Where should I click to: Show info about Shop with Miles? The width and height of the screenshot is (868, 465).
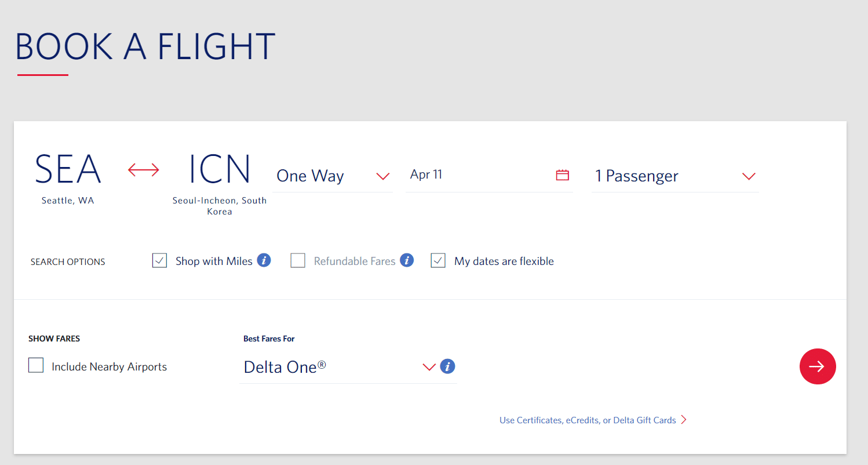point(264,260)
